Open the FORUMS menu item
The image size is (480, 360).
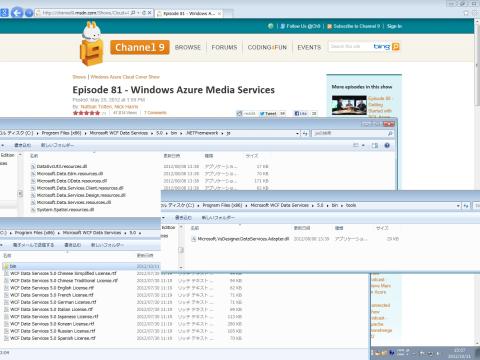tap(224, 47)
